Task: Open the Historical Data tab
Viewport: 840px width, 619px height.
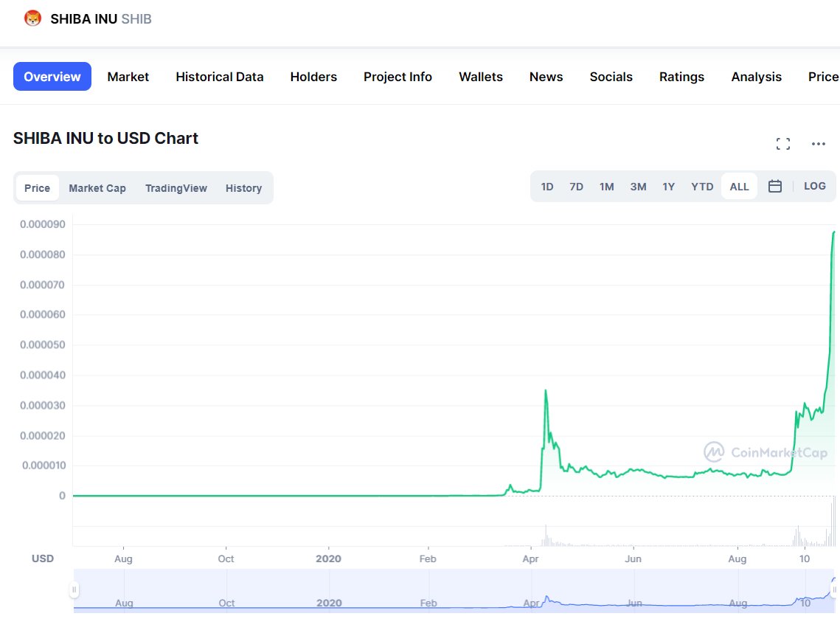Action: click(x=220, y=77)
